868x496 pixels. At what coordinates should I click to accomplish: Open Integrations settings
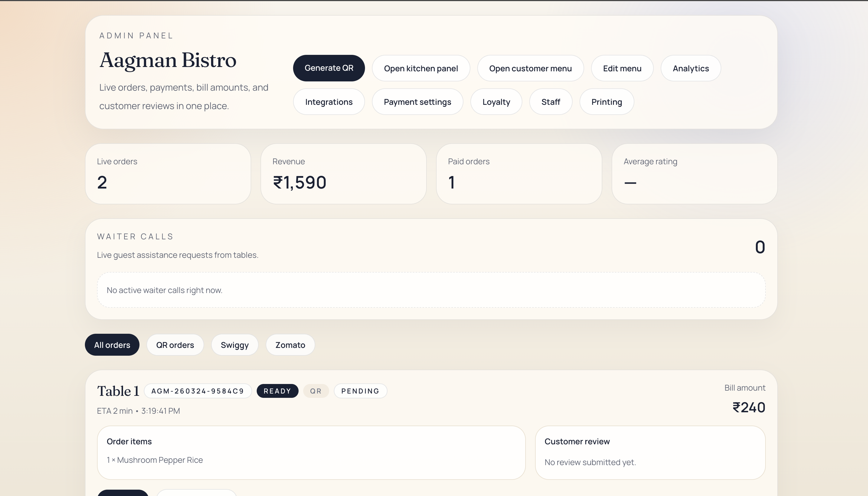pos(329,102)
